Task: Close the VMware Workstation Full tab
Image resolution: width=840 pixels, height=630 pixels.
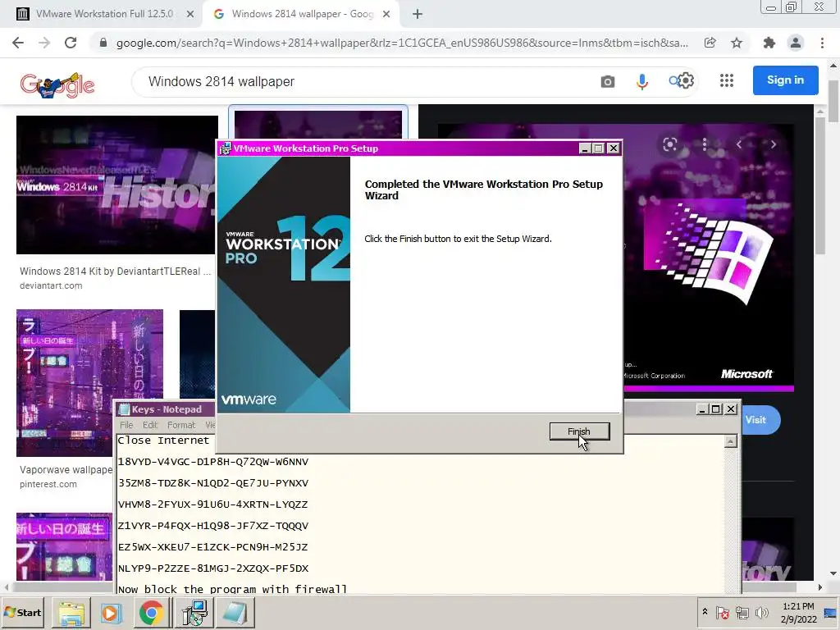Action: click(x=190, y=15)
